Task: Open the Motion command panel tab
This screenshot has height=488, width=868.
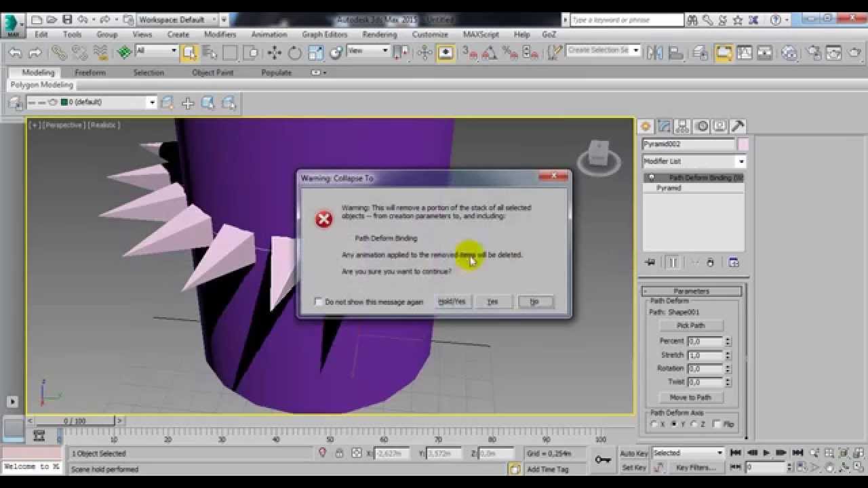Action: pyautogui.click(x=701, y=126)
